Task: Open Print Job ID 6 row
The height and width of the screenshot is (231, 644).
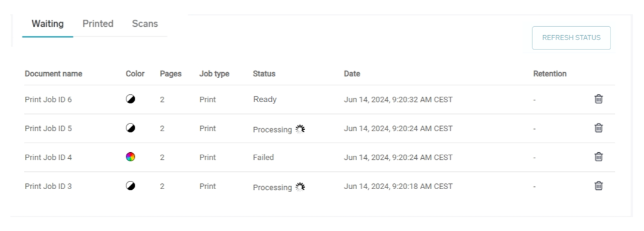Action: 319,100
